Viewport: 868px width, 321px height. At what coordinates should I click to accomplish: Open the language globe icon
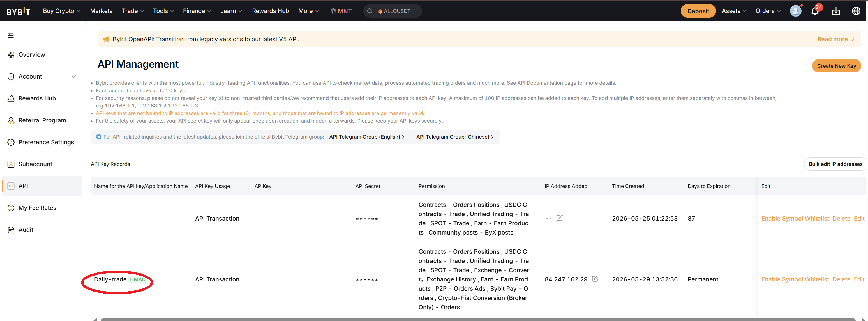click(856, 11)
